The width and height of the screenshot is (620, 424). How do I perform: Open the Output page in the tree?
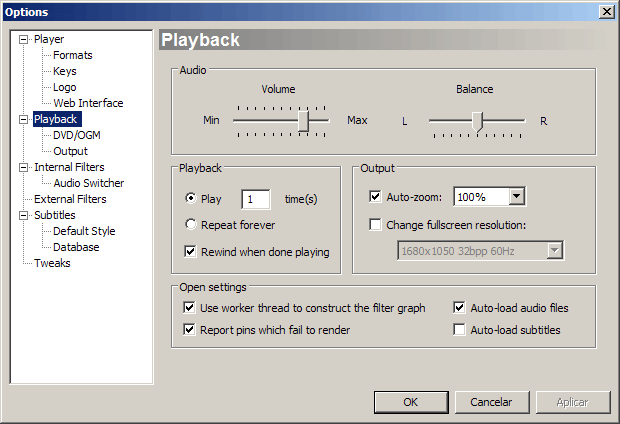pyautogui.click(x=71, y=151)
